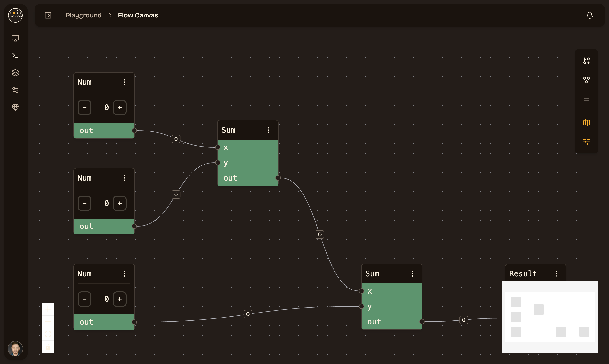Open the top Num node options menu

[125, 82]
